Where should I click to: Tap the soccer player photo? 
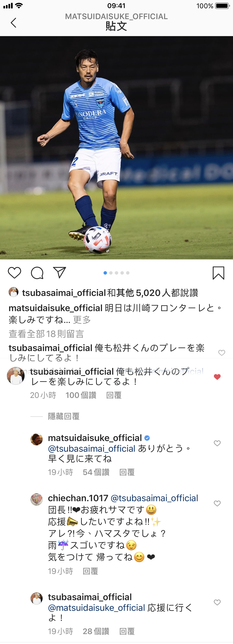[x=116, y=148]
